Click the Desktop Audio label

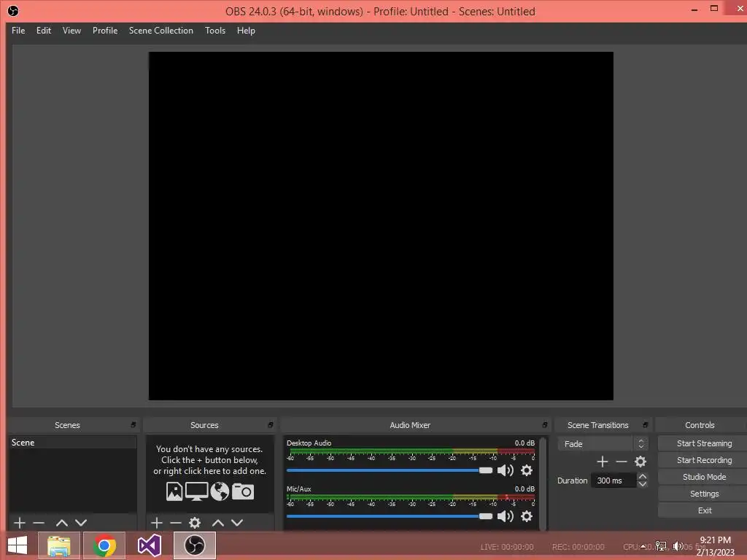click(309, 443)
